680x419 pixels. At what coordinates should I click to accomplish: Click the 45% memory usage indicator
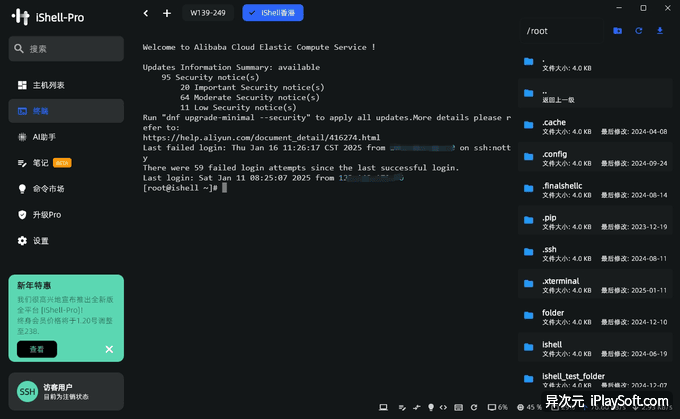click(529, 407)
